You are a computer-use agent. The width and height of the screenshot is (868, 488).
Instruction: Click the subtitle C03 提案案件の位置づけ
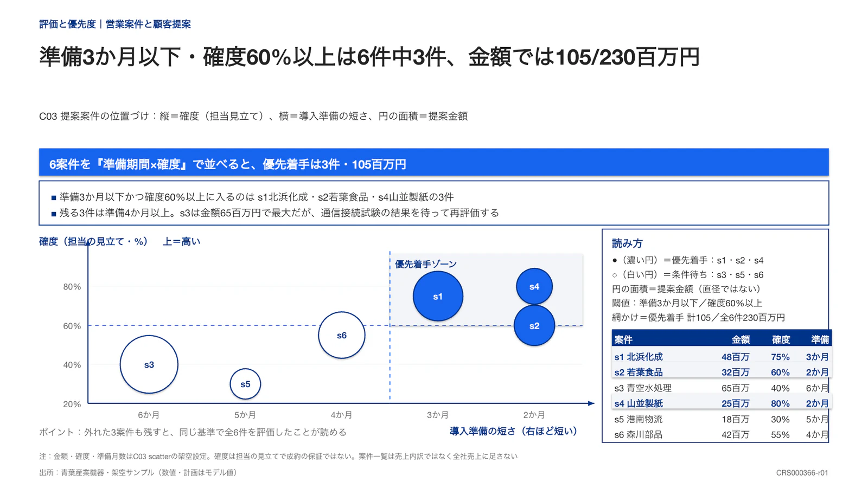[253, 115]
